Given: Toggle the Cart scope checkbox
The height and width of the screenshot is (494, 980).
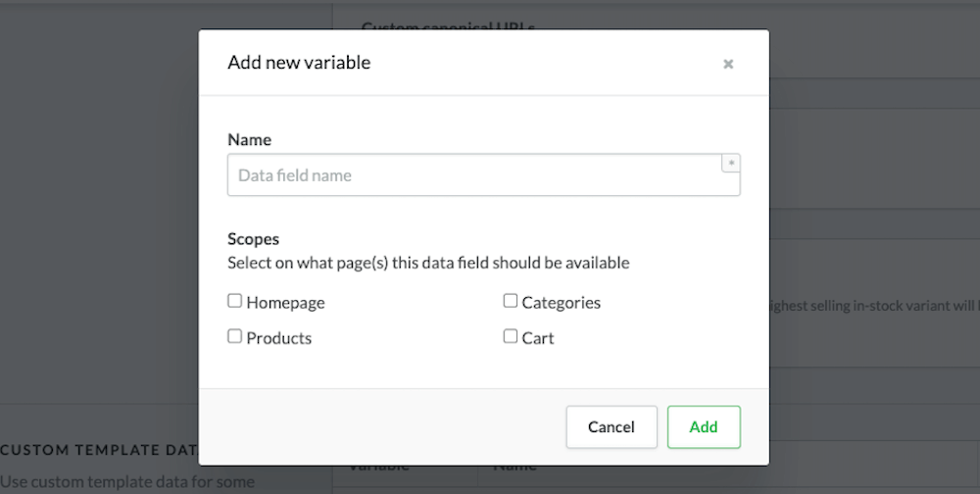Looking at the screenshot, I should click(x=511, y=336).
